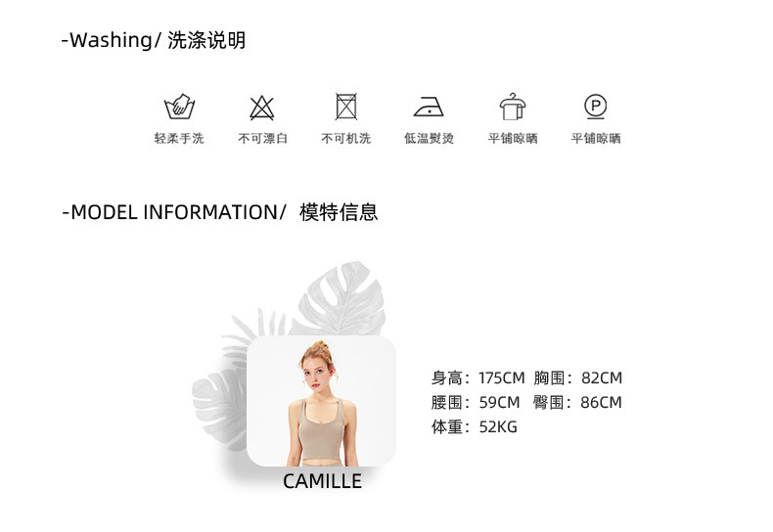773x532 pixels.
Task: Click the CAMILLE name caption
Action: tap(323, 481)
